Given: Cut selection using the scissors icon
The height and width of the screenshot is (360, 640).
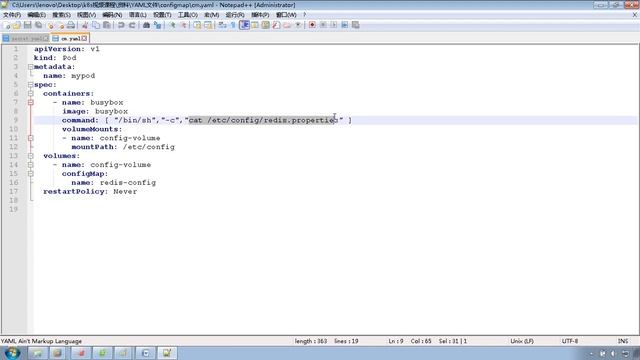Looking at the screenshot, I should 85,25.
